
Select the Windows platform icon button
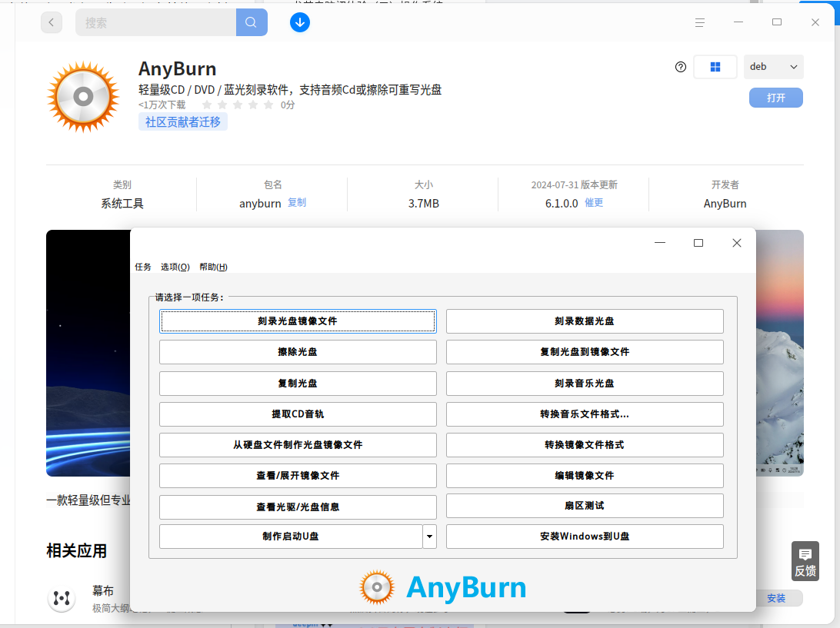[715, 67]
